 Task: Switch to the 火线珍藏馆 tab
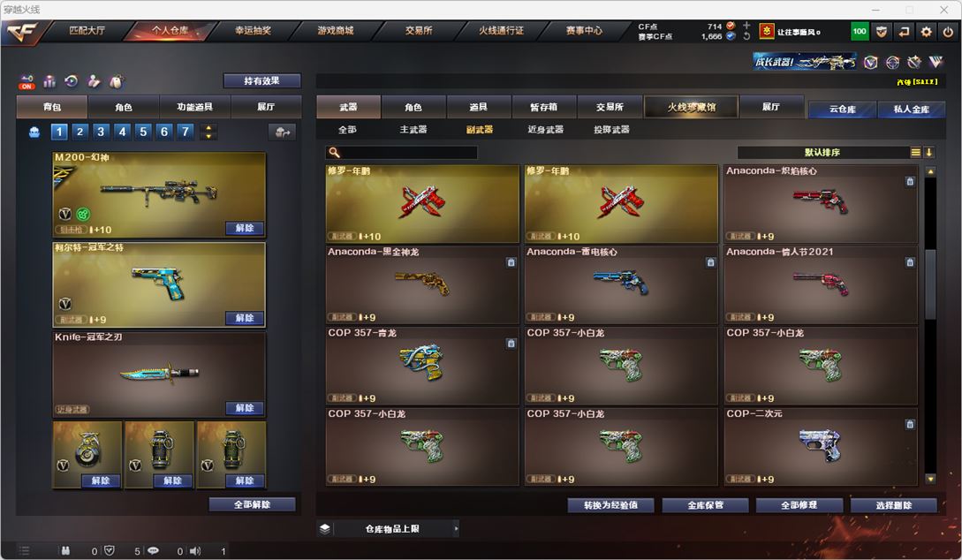pyautogui.click(x=692, y=107)
